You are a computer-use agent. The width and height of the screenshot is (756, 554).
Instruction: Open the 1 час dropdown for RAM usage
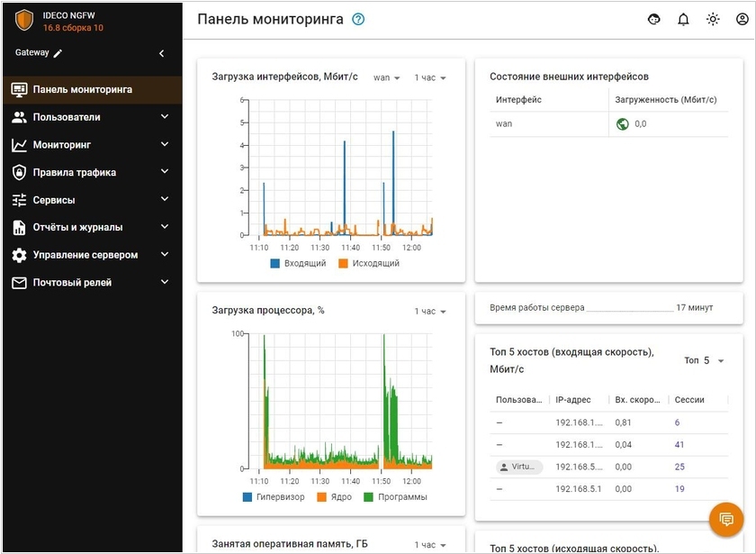tap(430, 545)
